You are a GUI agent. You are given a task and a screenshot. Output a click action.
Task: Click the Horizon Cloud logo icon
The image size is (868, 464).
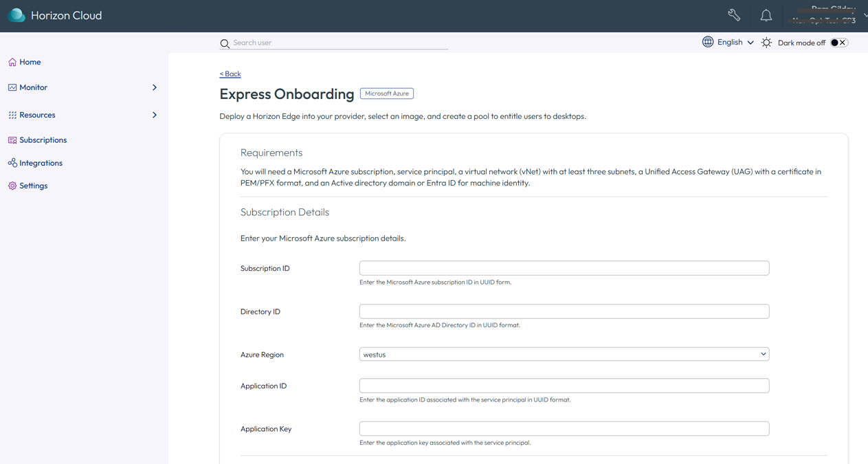coord(16,15)
